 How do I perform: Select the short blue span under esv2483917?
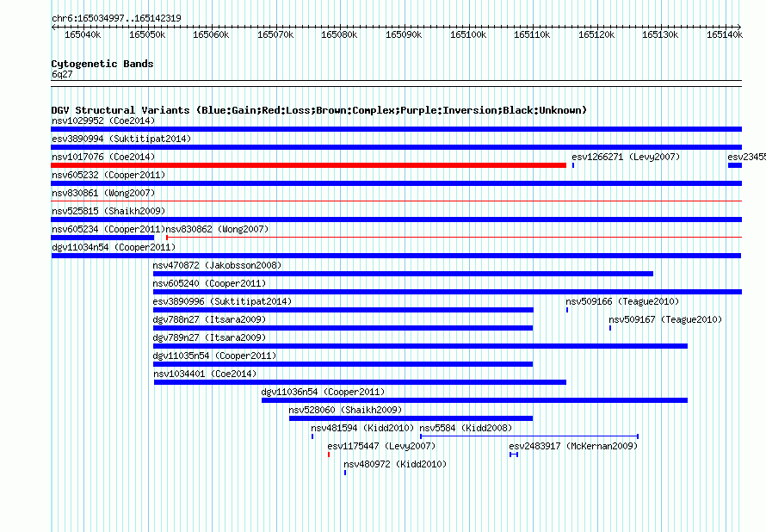point(514,455)
